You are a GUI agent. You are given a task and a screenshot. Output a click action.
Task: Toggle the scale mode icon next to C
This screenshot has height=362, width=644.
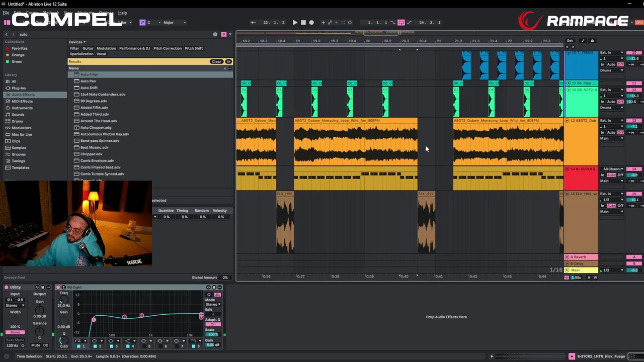pos(142,23)
